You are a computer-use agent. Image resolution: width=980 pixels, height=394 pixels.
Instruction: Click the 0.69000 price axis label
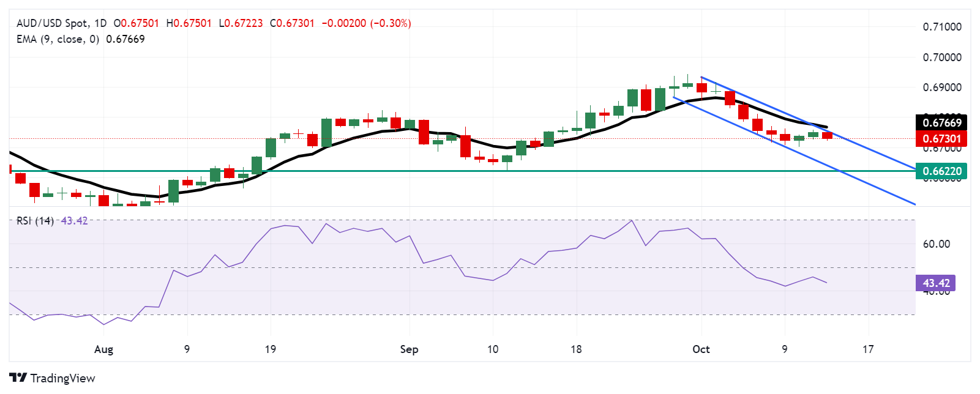coord(942,87)
